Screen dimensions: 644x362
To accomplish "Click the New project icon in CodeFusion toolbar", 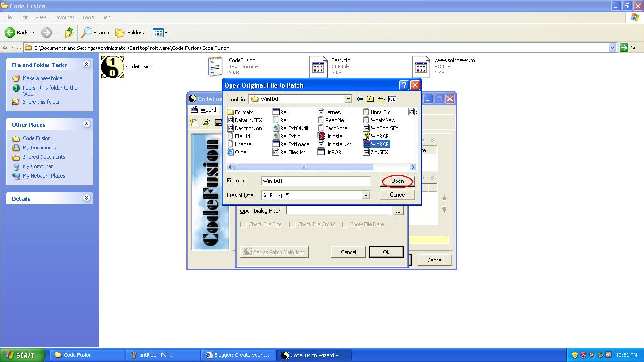I will [x=194, y=123].
